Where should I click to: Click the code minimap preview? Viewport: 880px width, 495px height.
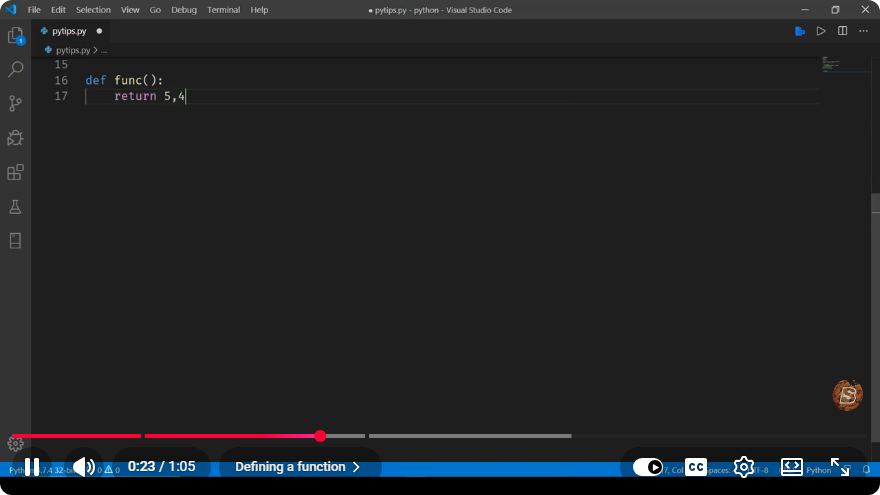[831, 64]
